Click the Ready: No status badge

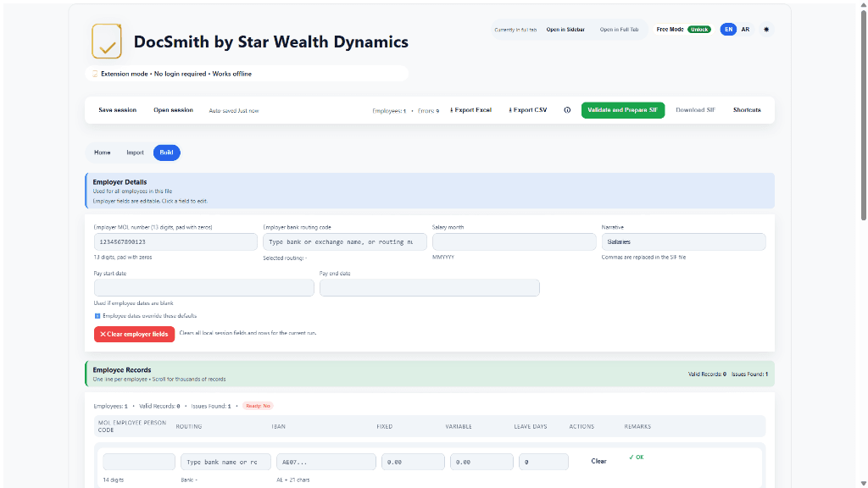(x=258, y=406)
